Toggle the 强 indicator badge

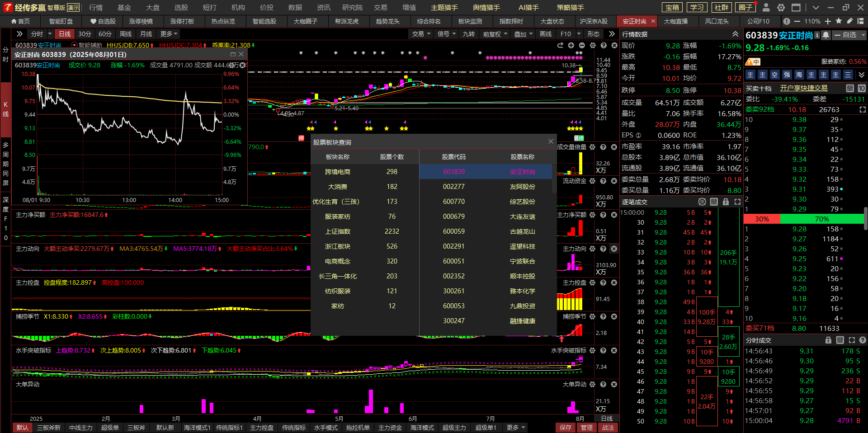point(787,75)
